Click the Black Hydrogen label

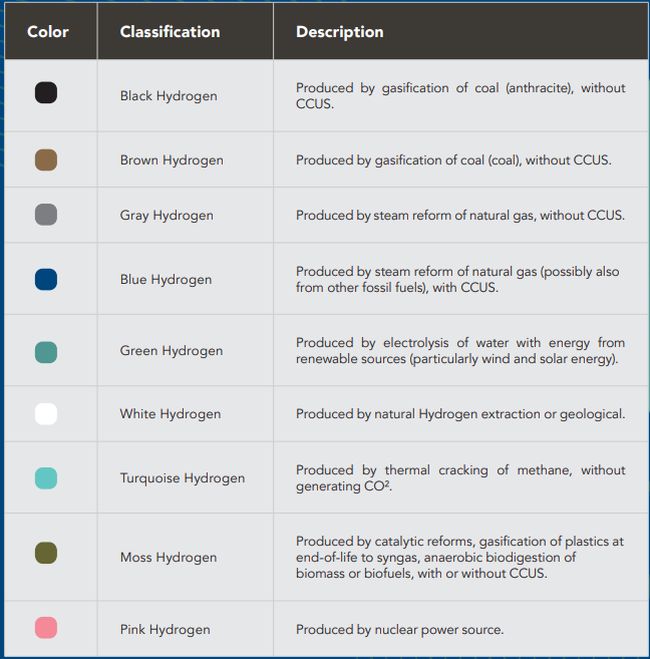(168, 96)
